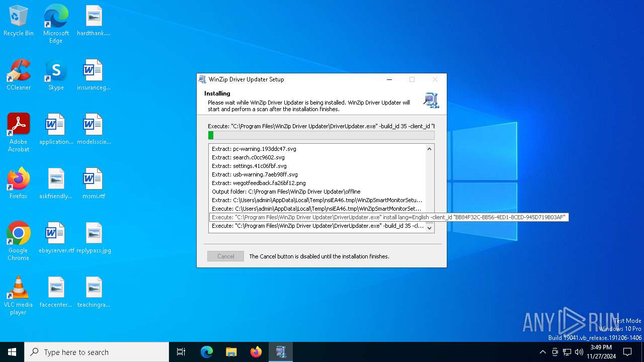Open the Recycle Bin desktop icon
This screenshot has height=362, width=644.
19,21
